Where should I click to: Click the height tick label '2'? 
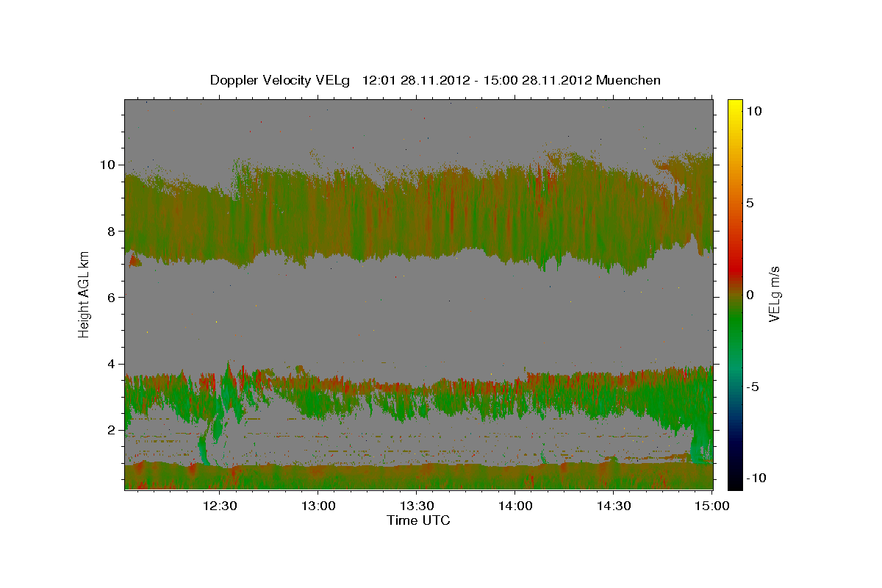coord(112,430)
